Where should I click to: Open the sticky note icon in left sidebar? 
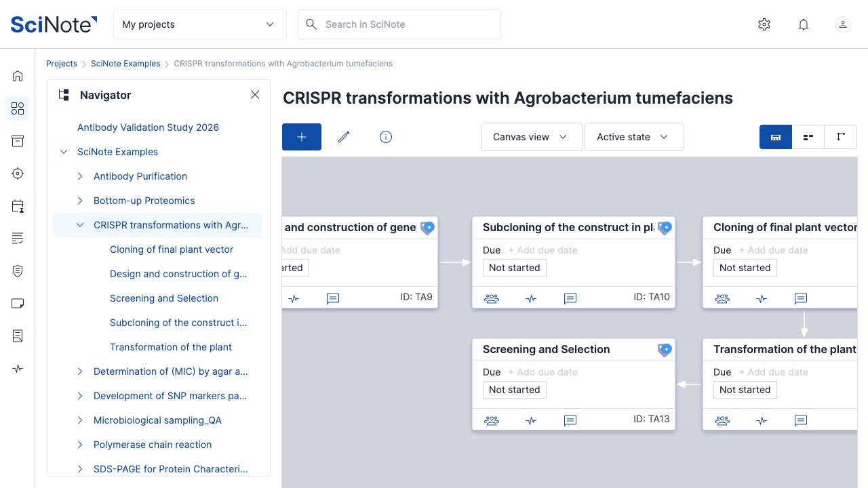click(18, 304)
